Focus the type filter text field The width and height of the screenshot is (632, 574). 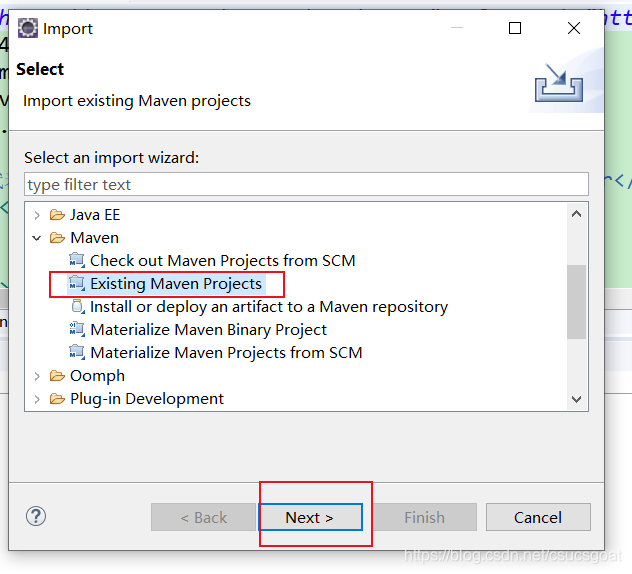click(306, 184)
